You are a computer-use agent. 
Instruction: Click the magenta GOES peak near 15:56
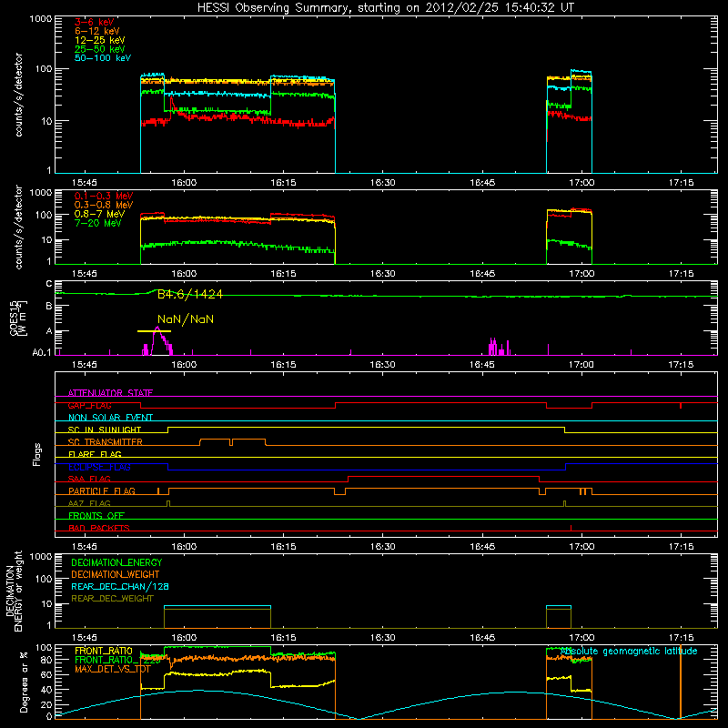click(x=157, y=341)
